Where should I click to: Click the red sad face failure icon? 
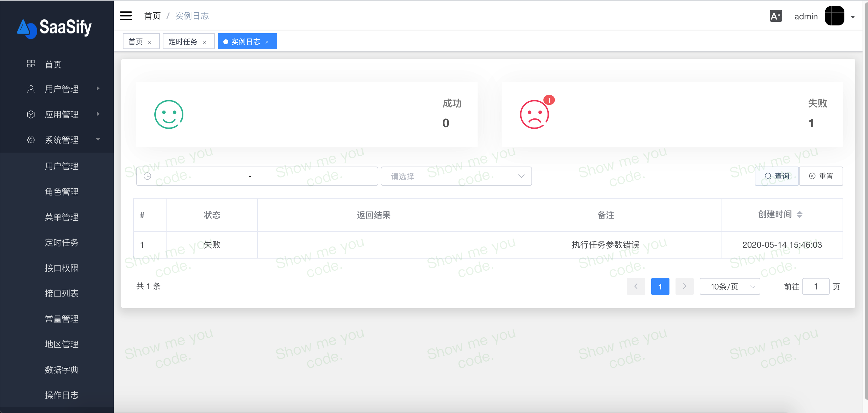(534, 115)
